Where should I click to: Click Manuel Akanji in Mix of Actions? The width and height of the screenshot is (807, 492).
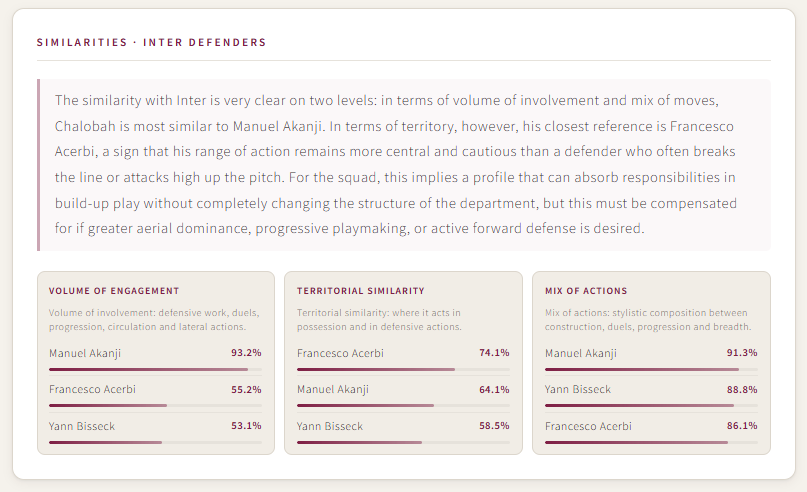[581, 353]
